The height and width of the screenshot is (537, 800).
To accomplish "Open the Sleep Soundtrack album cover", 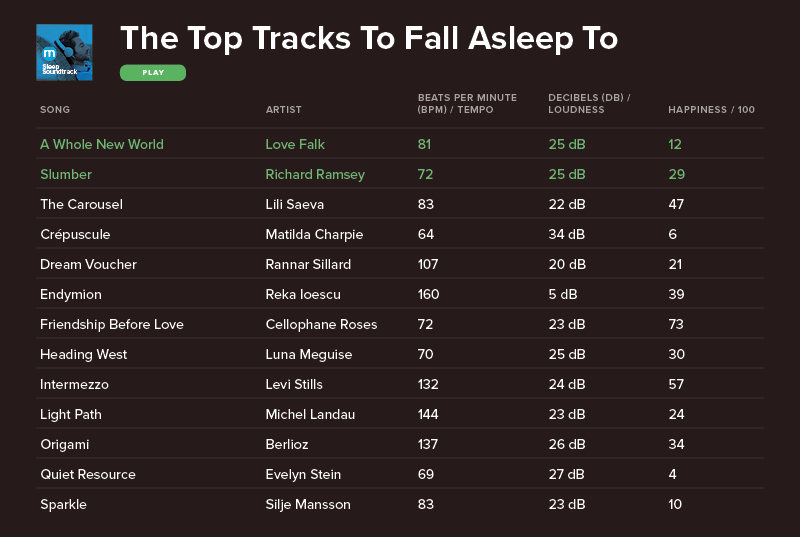I will tap(64, 52).
